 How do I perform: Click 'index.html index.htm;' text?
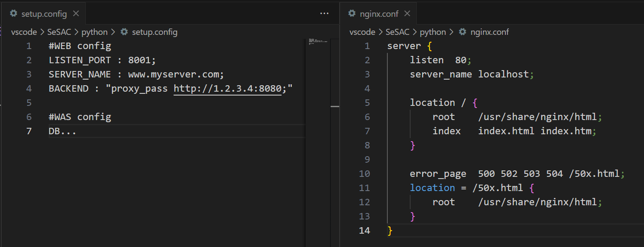537,131
